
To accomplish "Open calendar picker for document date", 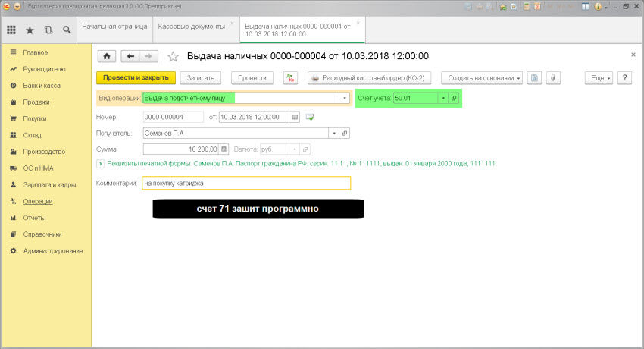I will point(294,117).
